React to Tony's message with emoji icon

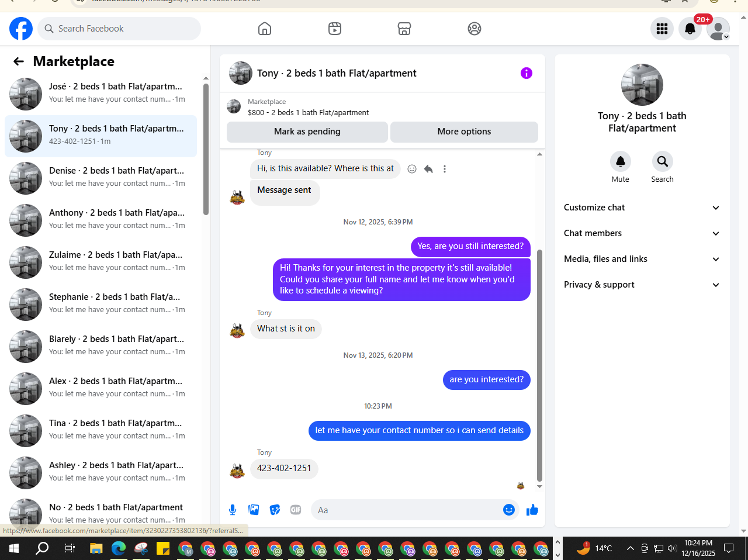[x=412, y=169]
